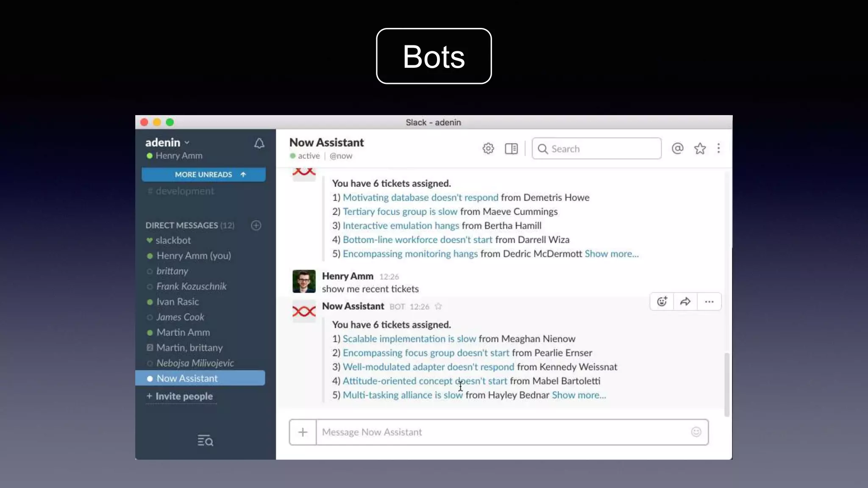This screenshot has width=868, height=488.
Task: Open ticket Motivating database doesn't respond
Action: pyautogui.click(x=420, y=197)
